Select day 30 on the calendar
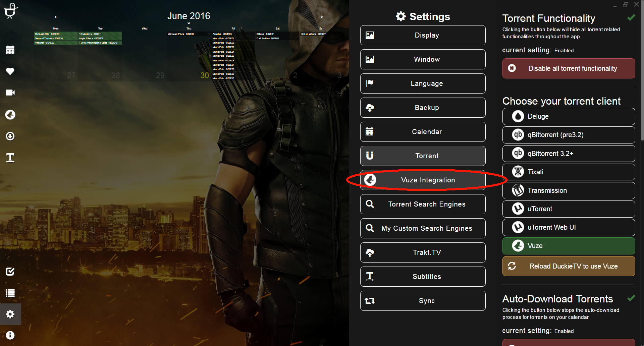 click(x=205, y=75)
